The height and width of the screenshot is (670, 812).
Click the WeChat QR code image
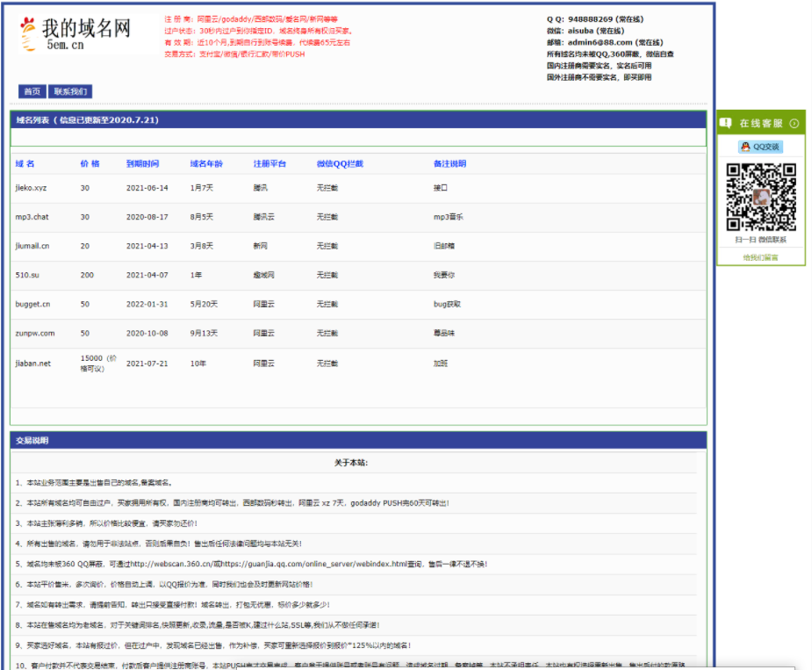(x=760, y=197)
